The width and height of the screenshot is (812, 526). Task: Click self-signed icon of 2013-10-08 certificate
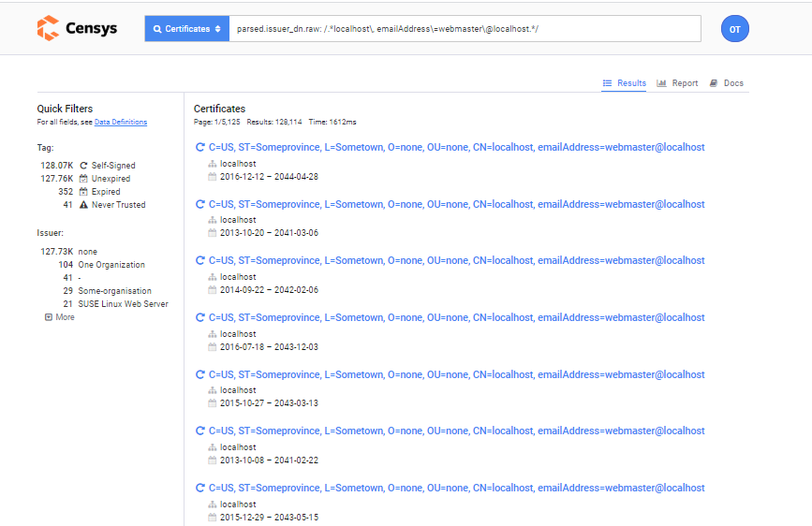point(199,431)
